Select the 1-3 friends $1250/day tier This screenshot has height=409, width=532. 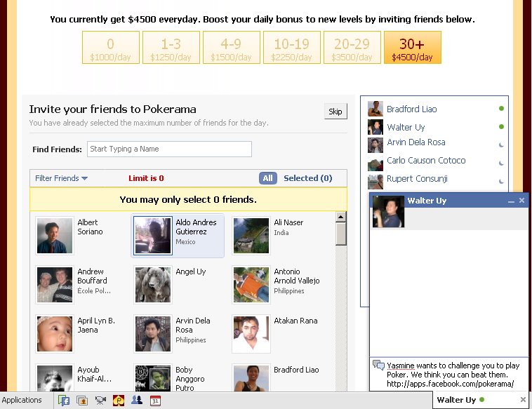(171, 48)
